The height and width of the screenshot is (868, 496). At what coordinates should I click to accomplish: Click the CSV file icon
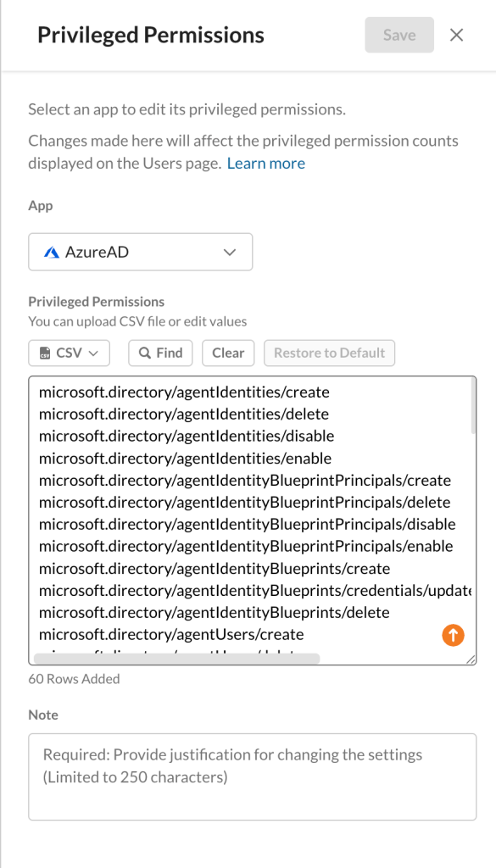pos(46,353)
